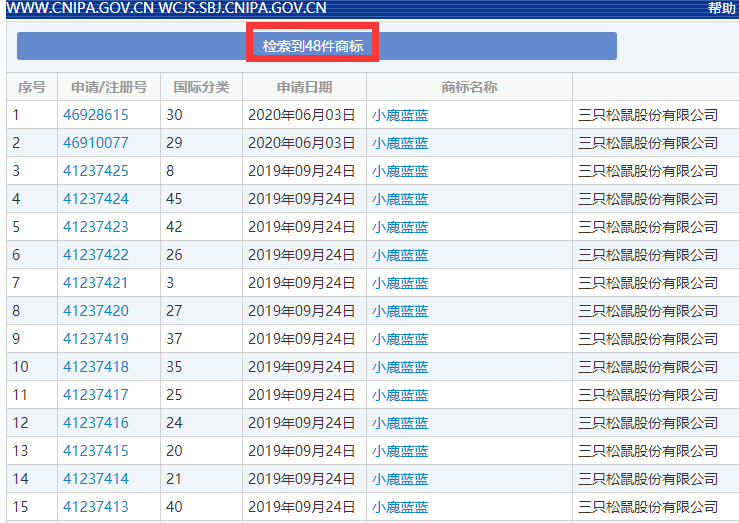The width and height of the screenshot is (739, 523).
Task: Click the 商标名称 column header
Action: pyautogui.click(x=469, y=87)
